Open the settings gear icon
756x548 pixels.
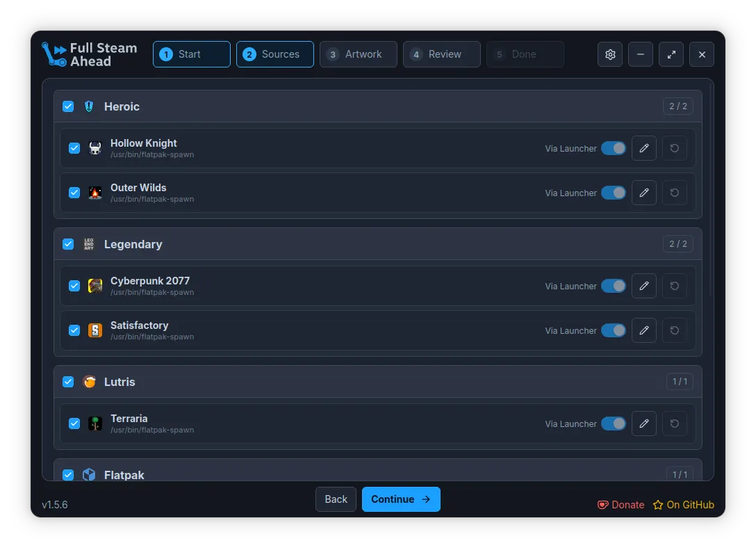pos(610,54)
